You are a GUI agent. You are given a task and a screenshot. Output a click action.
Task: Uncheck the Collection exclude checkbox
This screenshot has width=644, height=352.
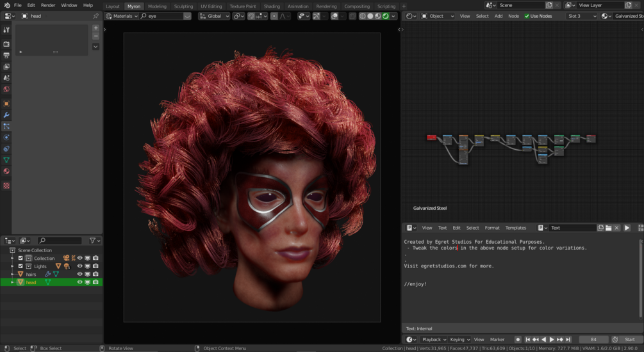[x=21, y=258]
